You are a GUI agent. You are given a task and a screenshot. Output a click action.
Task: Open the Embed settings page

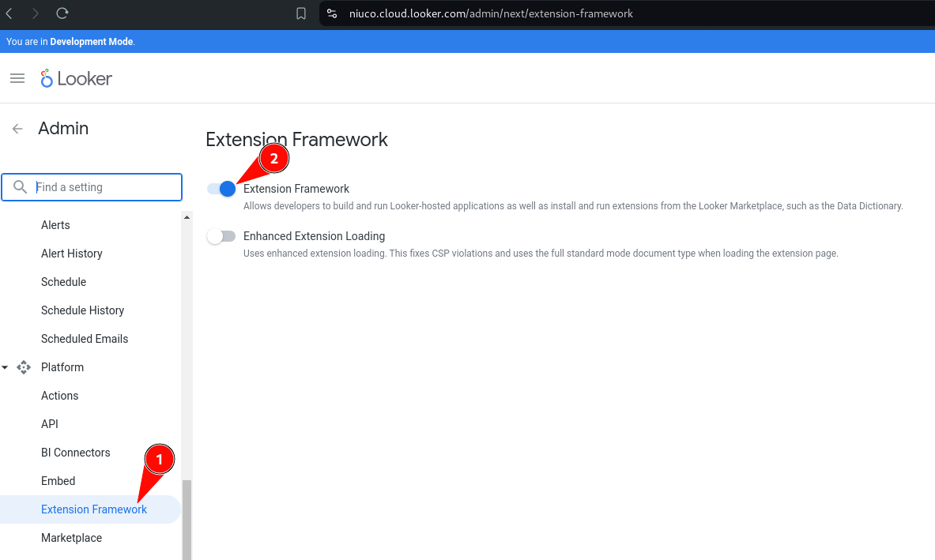(x=58, y=481)
